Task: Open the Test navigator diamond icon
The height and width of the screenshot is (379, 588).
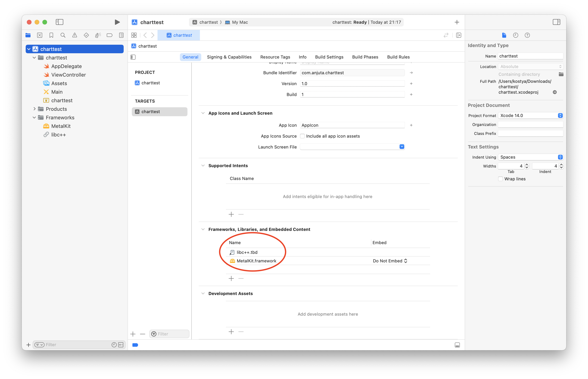Action: [x=86, y=35]
